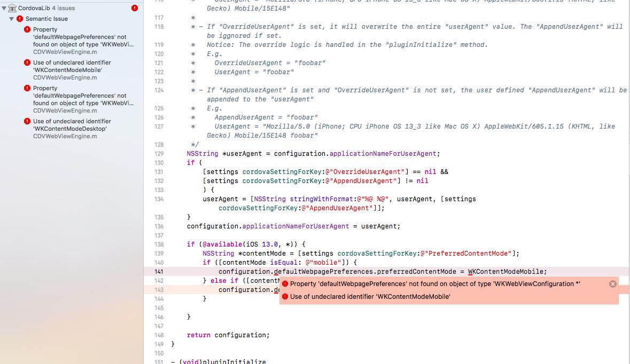
Task: Collapse the CordovaLib issues group
Action: click(4, 8)
